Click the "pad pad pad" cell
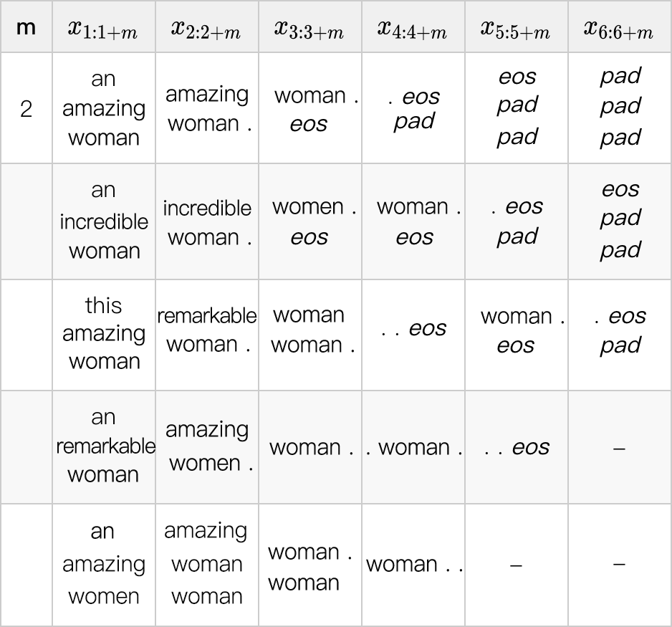 point(619,107)
